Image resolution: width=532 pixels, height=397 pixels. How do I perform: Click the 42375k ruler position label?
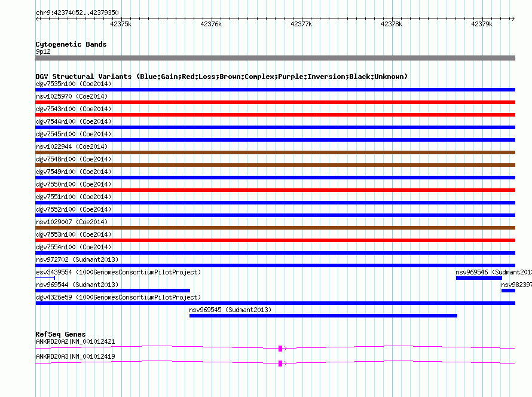click(121, 25)
